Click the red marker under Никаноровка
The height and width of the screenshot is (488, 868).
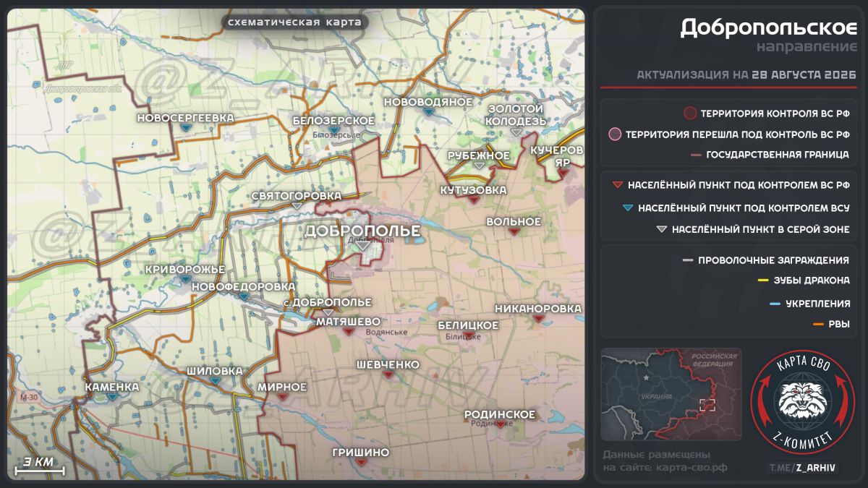coord(537,319)
